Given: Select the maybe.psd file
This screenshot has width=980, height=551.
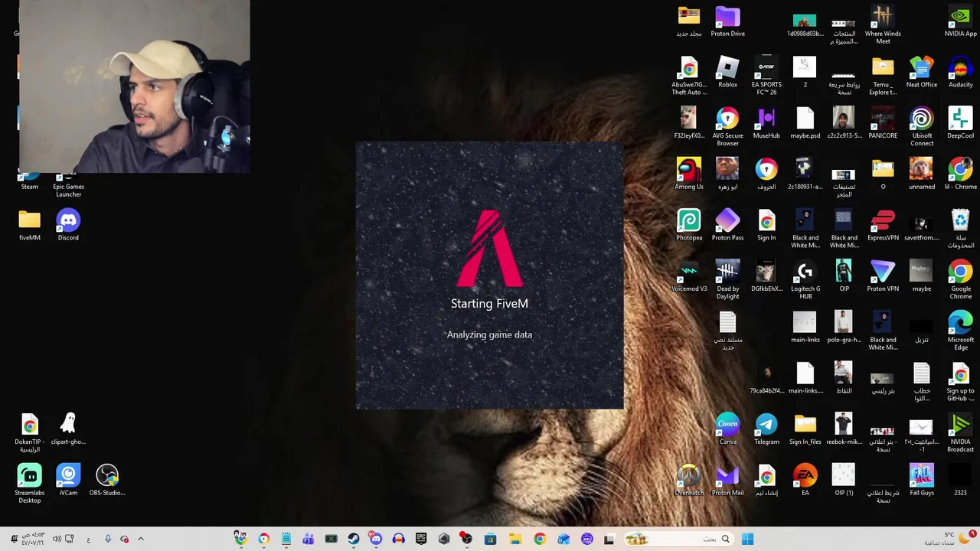Looking at the screenshot, I should click(x=805, y=124).
